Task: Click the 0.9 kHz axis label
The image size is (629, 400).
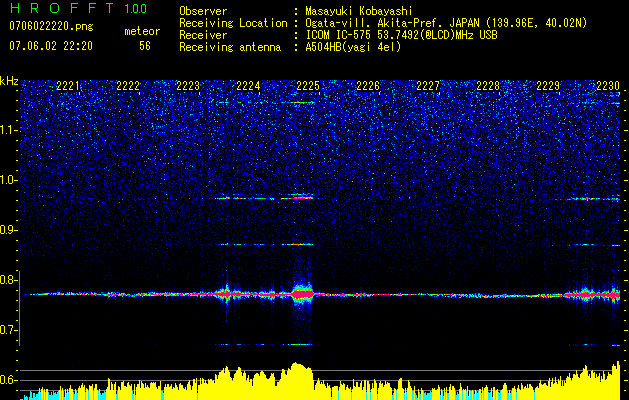Action: point(9,230)
